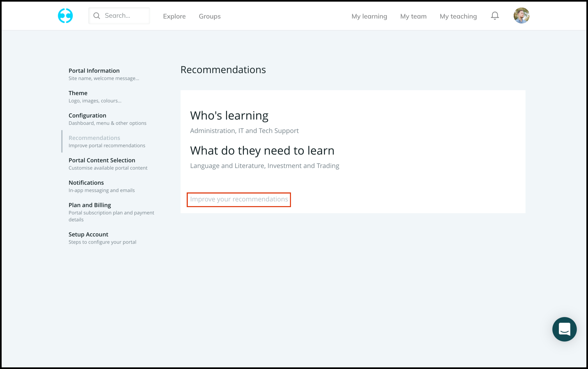Open the Groups page

(x=210, y=16)
